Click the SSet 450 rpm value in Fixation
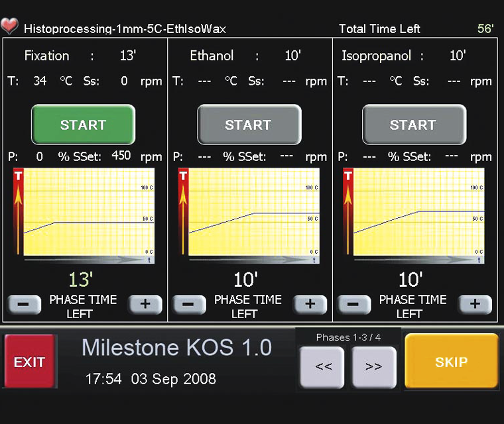The width and height of the screenshot is (504, 424). [x=121, y=156]
